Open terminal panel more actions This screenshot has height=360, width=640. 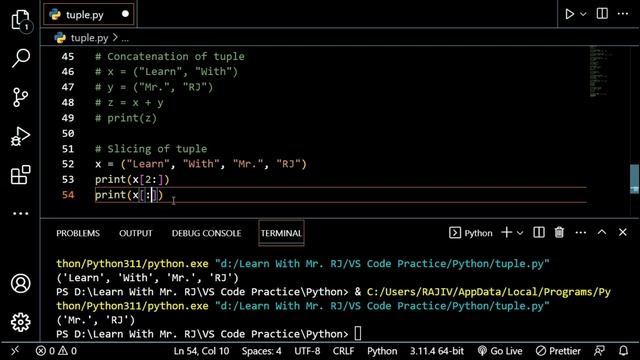coord(580,233)
